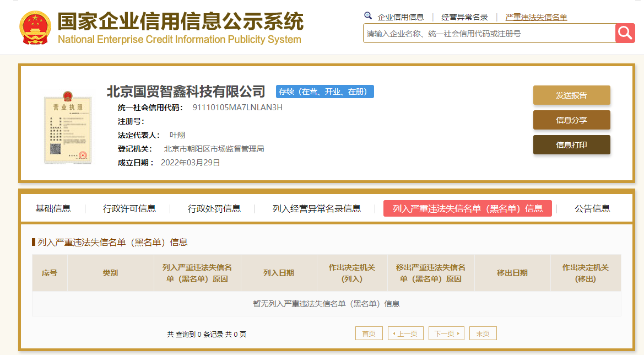Click the national emblem logo
This screenshot has width=644, height=355.
point(35,28)
